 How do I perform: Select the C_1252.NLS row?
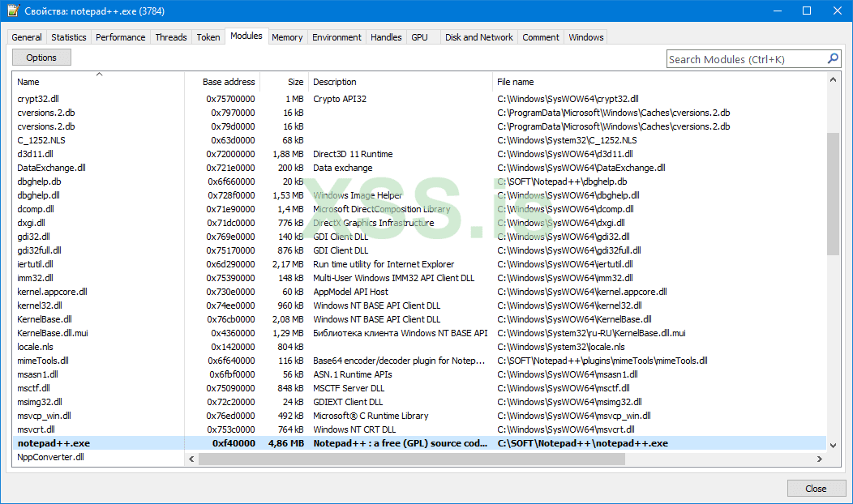coord(419,140)
